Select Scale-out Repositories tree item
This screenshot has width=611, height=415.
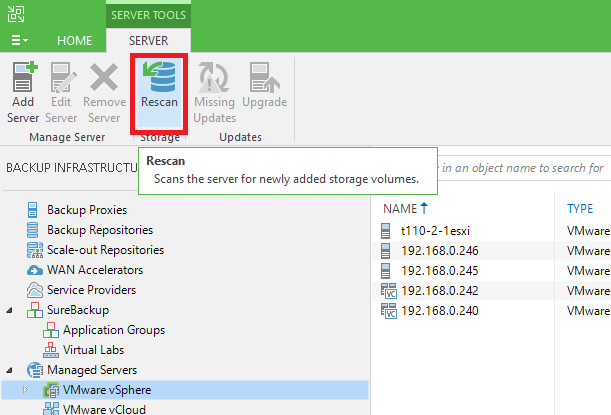tap(105, 250)
